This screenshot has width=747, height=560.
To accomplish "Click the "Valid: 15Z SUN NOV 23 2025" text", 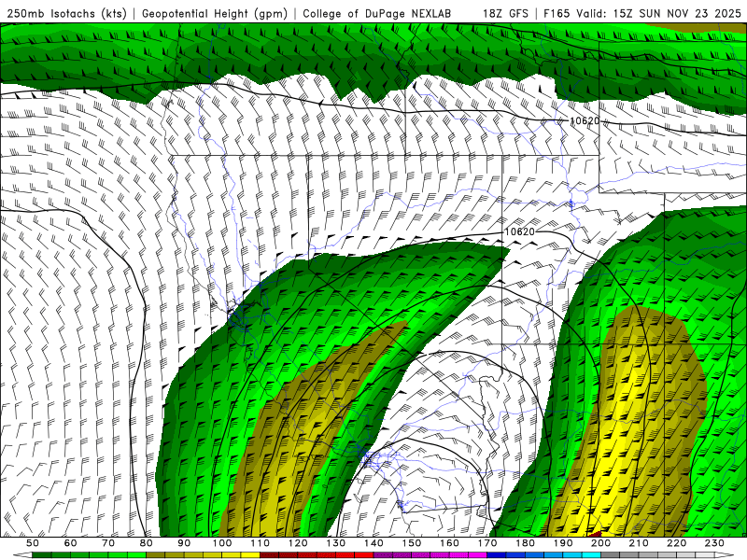I will point(658,13).
